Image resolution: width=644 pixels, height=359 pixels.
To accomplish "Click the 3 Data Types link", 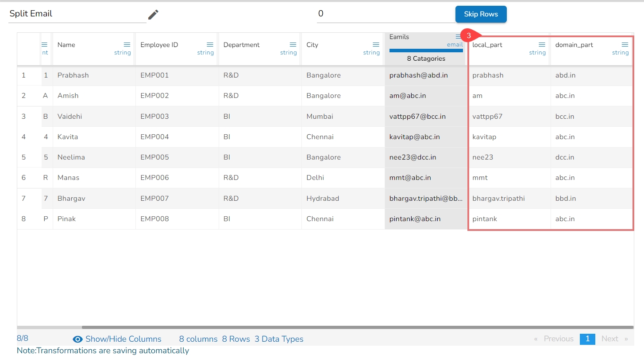I will (x=279, y=339).
